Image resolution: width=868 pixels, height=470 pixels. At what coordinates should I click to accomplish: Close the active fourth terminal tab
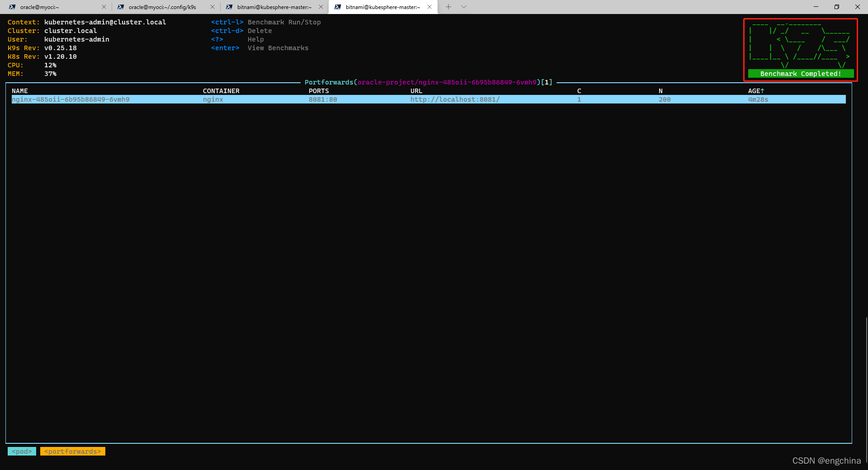point(429,7)
